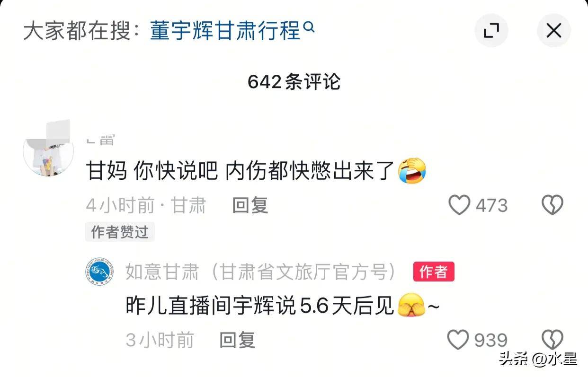Image resolution: width=588 pixels, height=377 pixels.
Task: Select the 642条评论 header
Action: pos(294,82)
